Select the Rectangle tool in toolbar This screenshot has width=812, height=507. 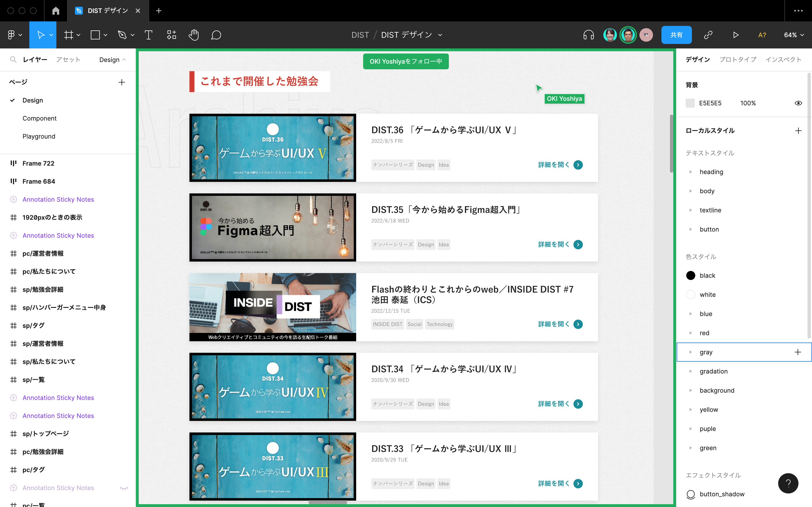[95, 35]
